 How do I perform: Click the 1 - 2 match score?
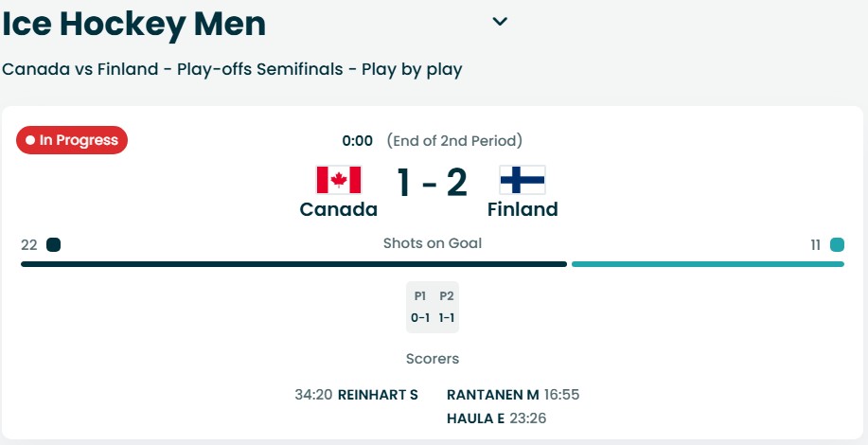(x=433, y=183)
